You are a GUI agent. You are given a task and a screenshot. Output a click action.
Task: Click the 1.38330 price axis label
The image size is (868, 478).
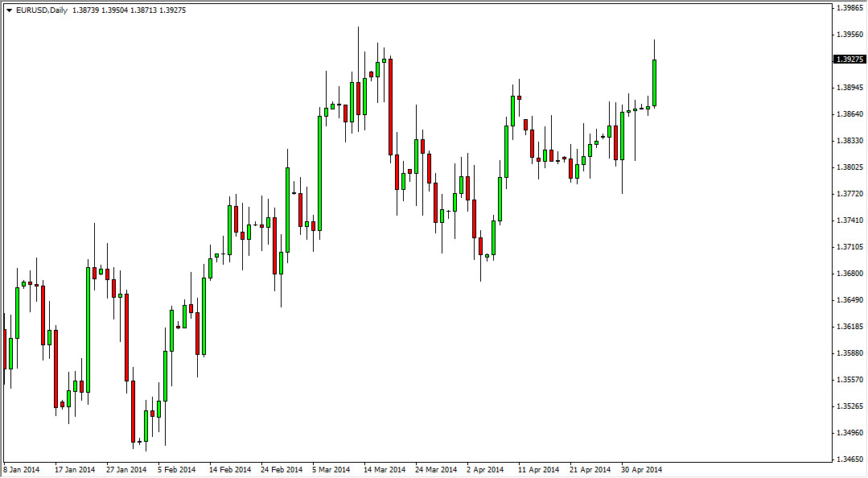(x=850, y=141)
